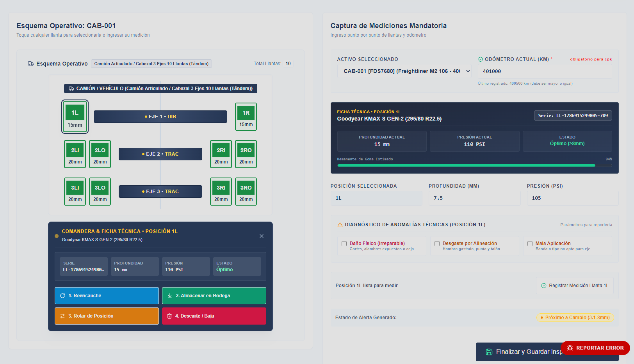Click the Camión Articulado configuration tag
The width and height of the screenshot is (634, 364).
151,64
